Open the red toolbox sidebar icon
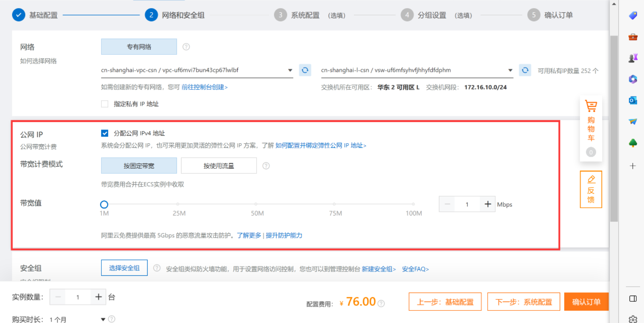 pyautogui.click(x=633, y=37)
